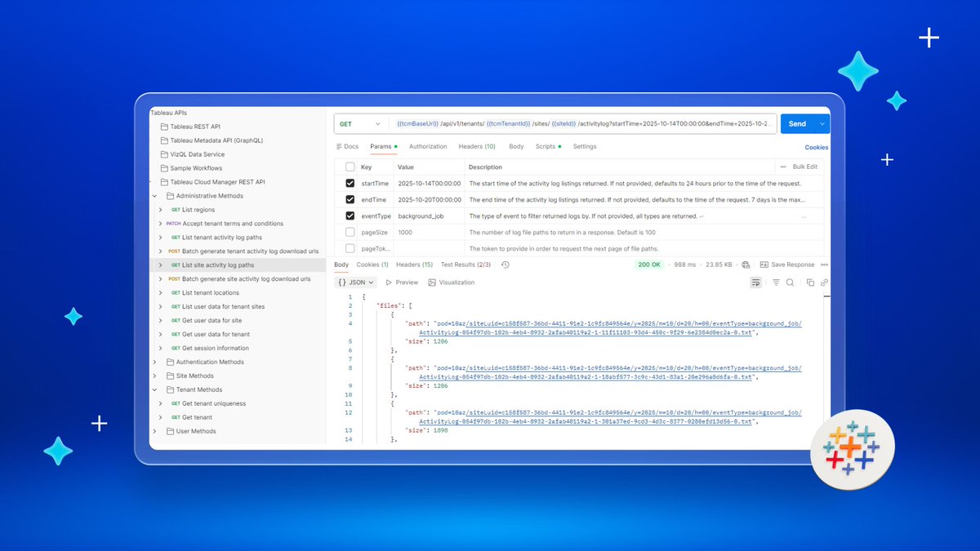Open first activity log path link

point(611,328)
